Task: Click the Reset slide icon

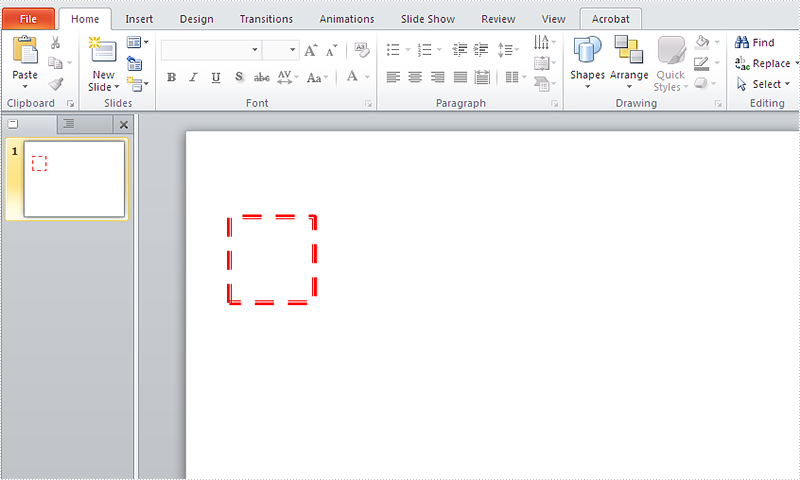Action: [x=135, y=63]
